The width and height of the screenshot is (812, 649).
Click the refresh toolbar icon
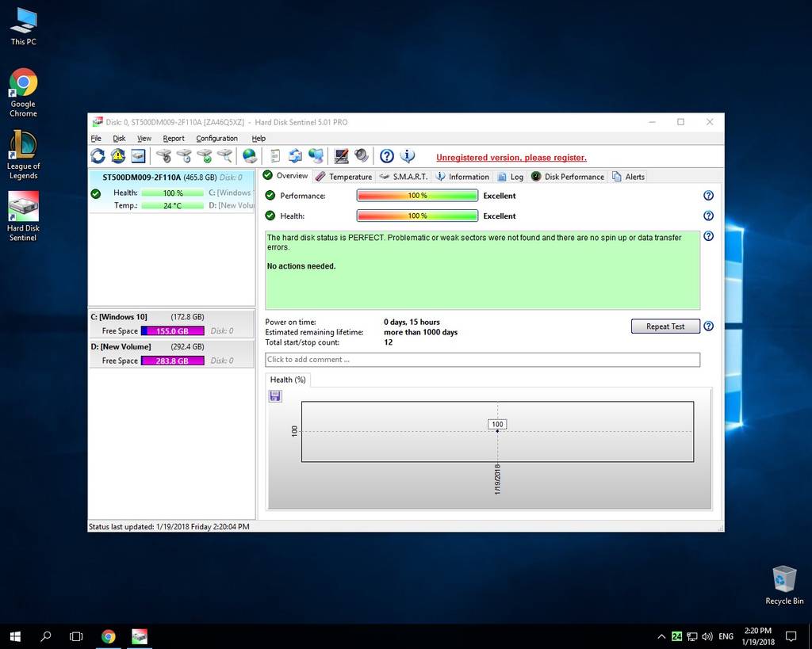tap(98, 156)
